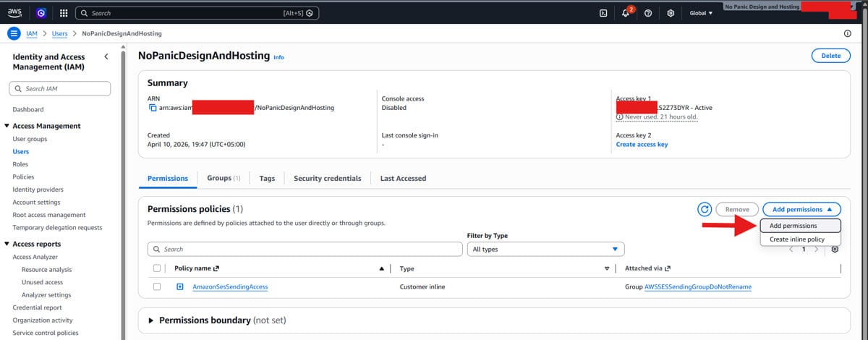The image size is (868, 340).
Task: Go to previous page of policies
Action: [791, 249]
